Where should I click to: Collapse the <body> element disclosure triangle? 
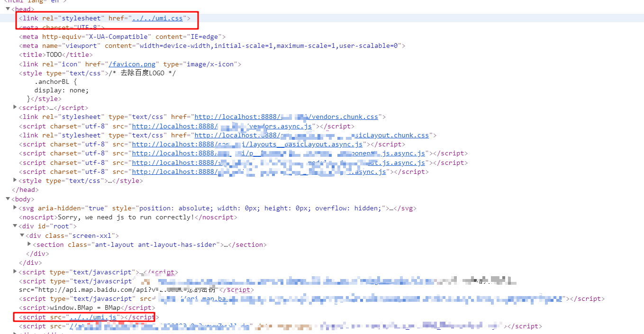pyautogui.click(x=8, y=199)
